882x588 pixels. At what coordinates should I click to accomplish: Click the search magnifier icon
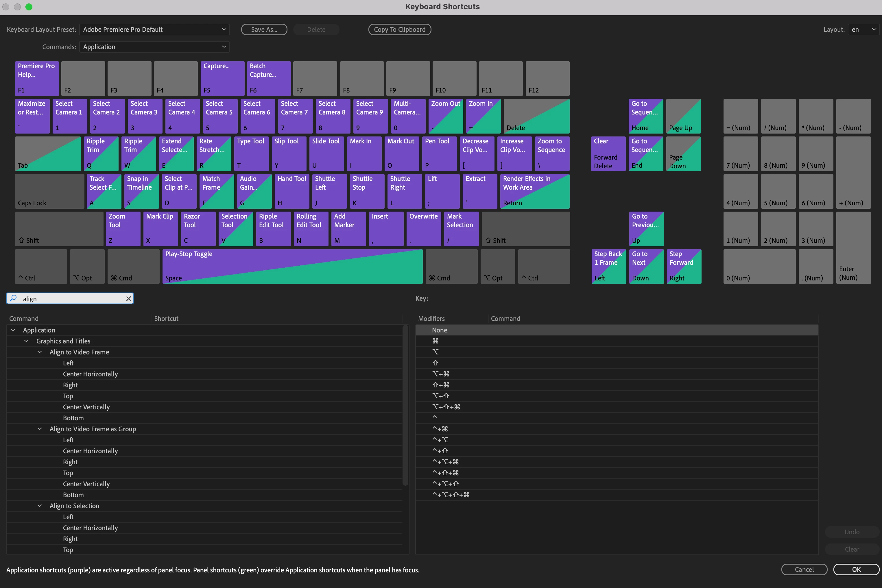click(x=14, y=299)
